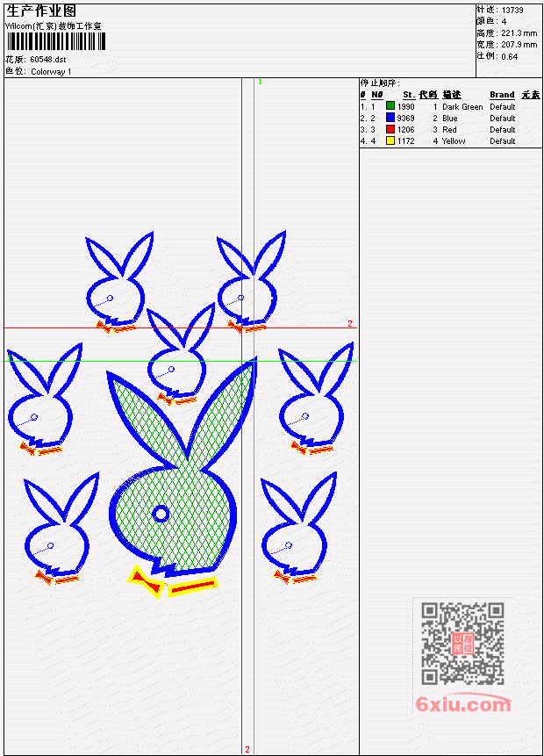Click the color count value 4
Viewport: 544px width, 756px height.
tap(504, 21)
